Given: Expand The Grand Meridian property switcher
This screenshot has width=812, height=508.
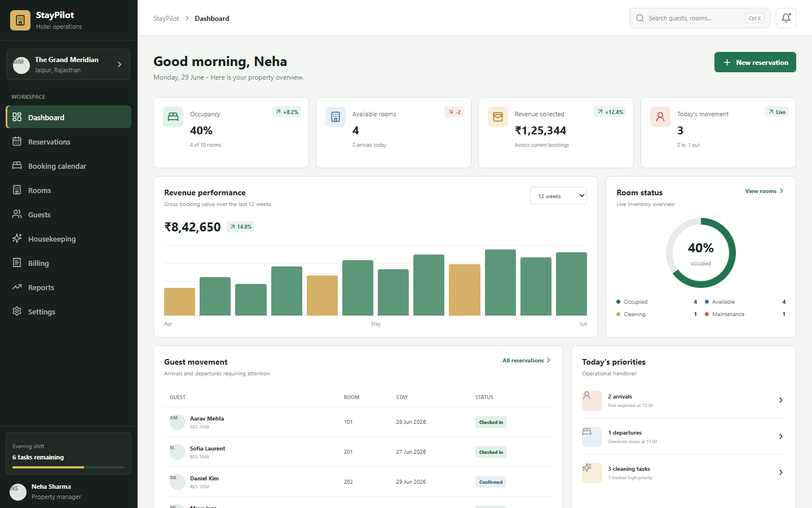Looking at the screenshot, I should tap(119, 64).
